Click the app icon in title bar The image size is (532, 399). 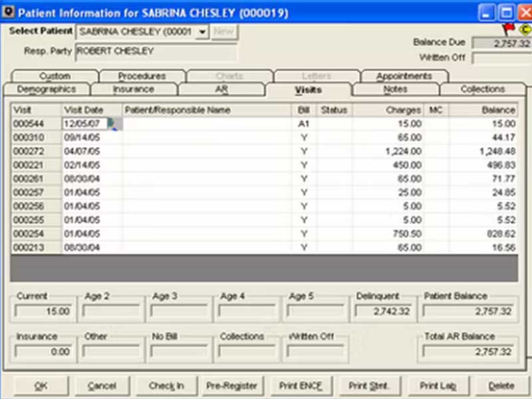tap(8, 12)
